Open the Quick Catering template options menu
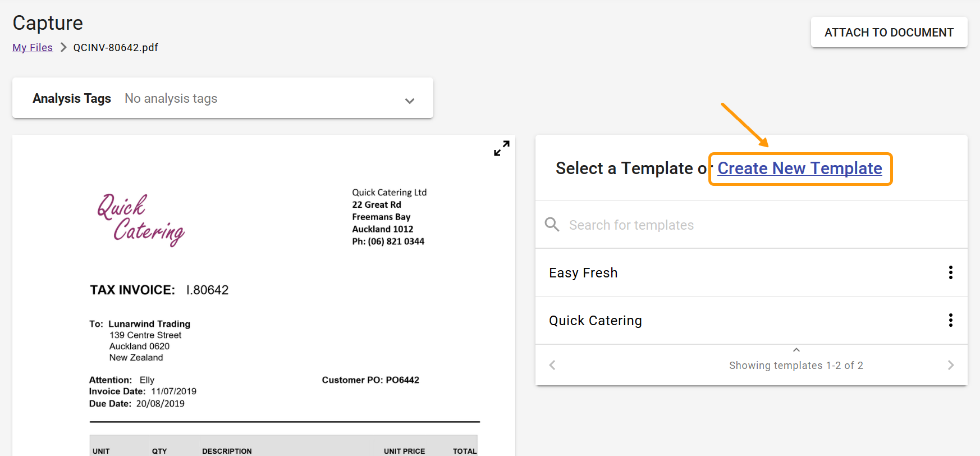 coord(950,321)
